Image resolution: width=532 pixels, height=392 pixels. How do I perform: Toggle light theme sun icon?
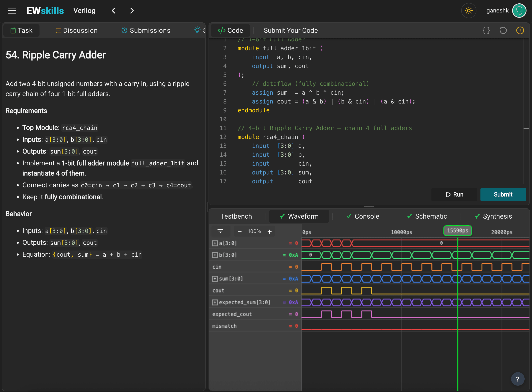[468, 11]
